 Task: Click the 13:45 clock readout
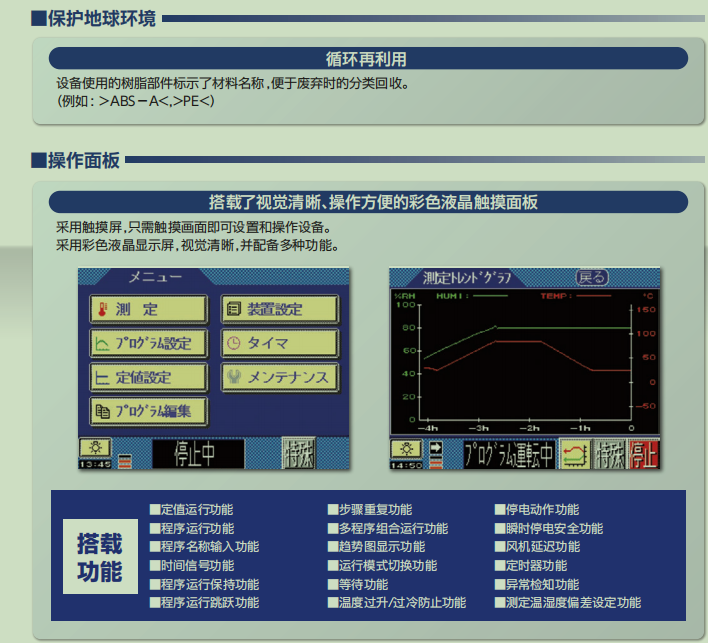point(95,464)
